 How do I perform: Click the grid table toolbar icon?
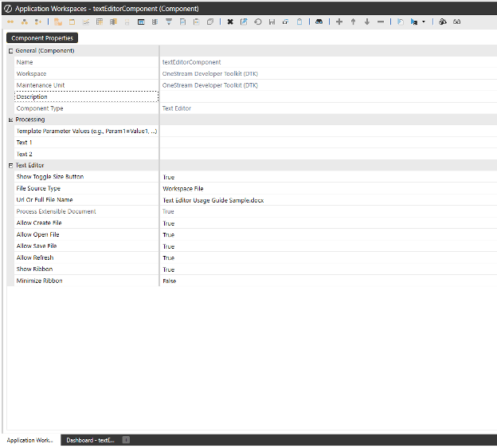pos(100,22)
